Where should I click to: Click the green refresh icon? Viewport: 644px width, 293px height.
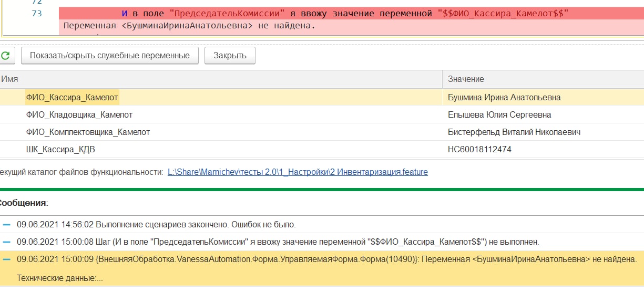(x=5, y=56)
